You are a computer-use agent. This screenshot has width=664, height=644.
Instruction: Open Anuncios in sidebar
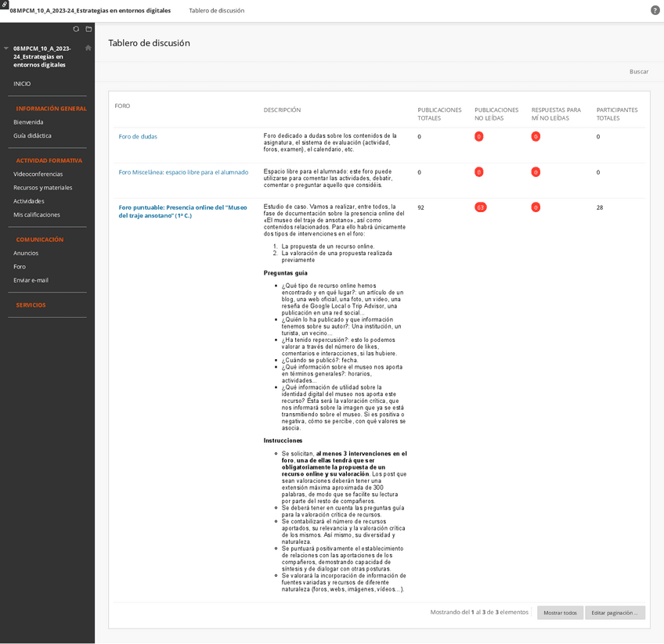[26, 254]
